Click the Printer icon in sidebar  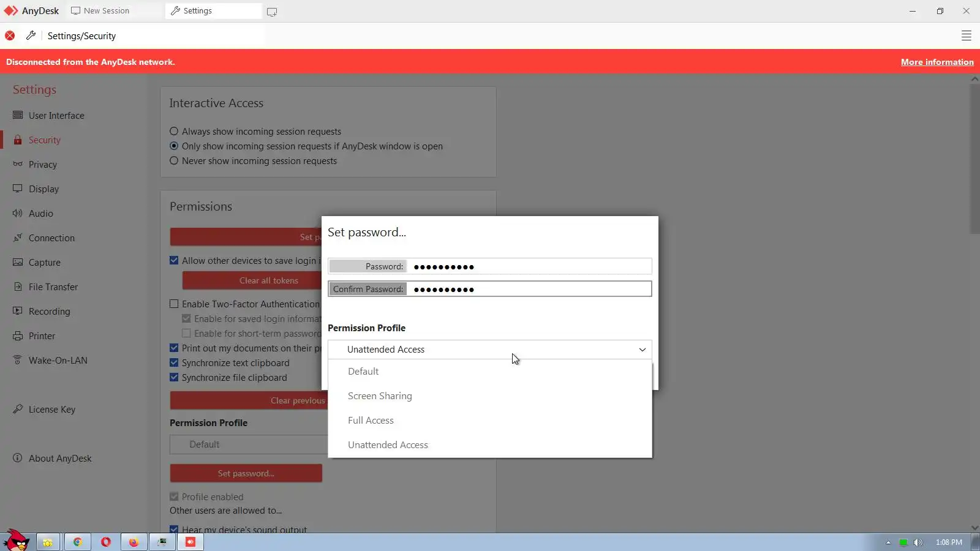coord(18,335)
